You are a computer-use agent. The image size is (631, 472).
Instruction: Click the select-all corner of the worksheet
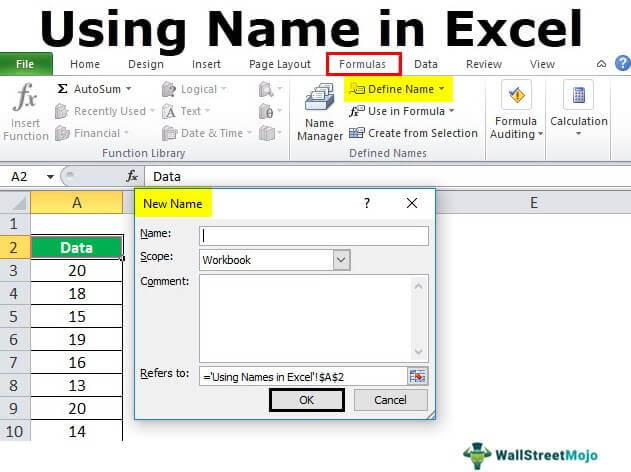15,202
